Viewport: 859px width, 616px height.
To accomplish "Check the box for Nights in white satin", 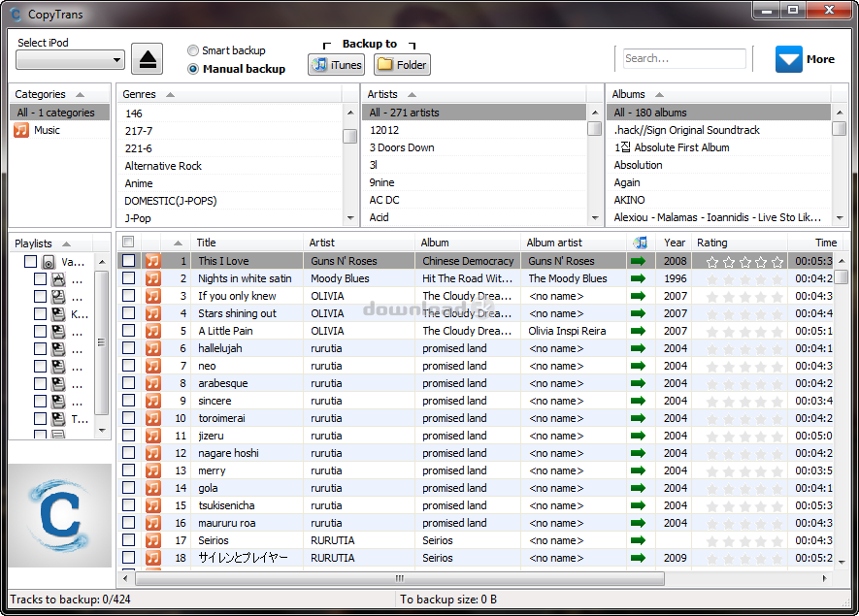I will 129,278.
